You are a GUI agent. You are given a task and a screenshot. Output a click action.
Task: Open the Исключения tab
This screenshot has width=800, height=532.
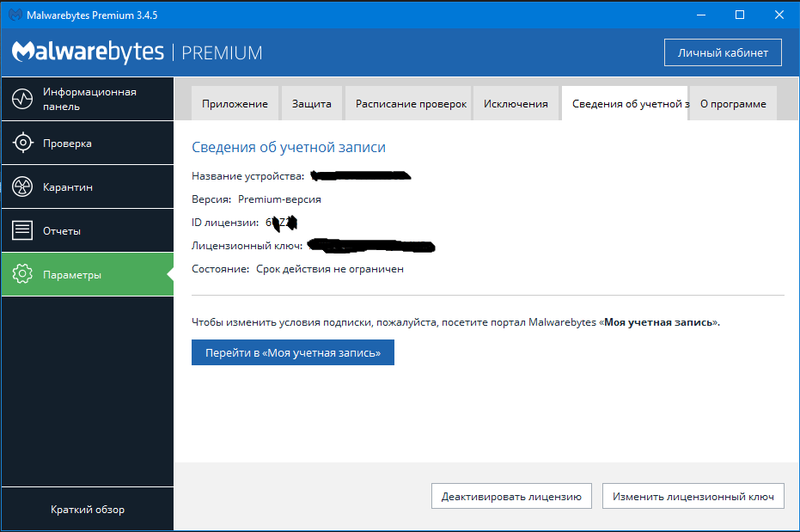point(516,103)
